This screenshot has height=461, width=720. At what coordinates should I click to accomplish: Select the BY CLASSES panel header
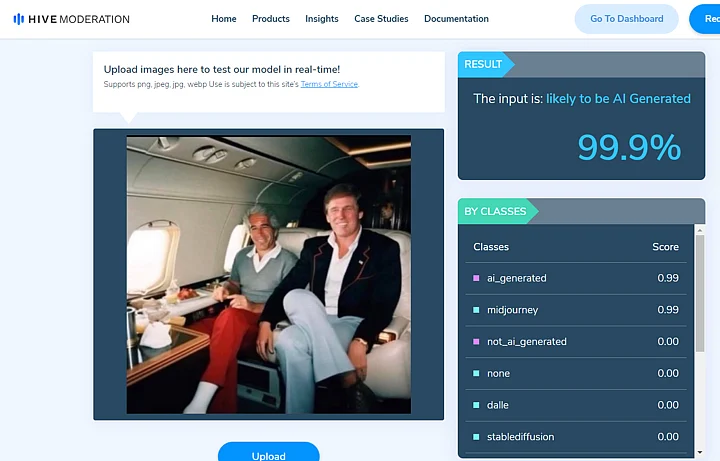tap(496, 212)
